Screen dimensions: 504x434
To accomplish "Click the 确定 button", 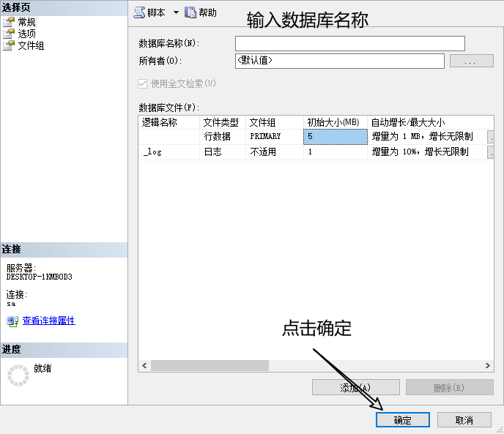I will 403,420.
